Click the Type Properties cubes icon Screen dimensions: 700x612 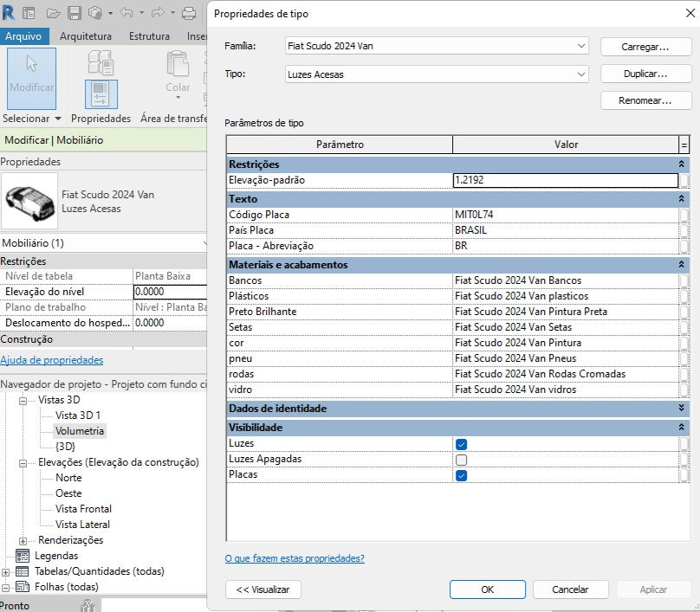tap(100, 62)
